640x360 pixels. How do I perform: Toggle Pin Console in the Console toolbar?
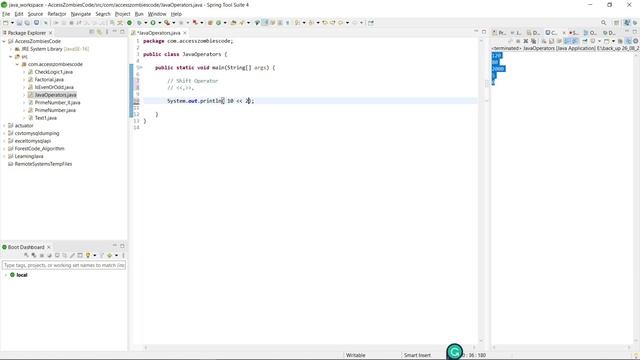585,41
